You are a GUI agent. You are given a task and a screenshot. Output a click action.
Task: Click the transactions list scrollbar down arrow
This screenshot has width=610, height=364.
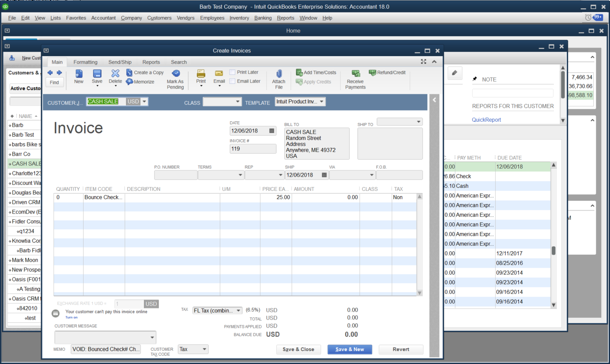(553, 305)
